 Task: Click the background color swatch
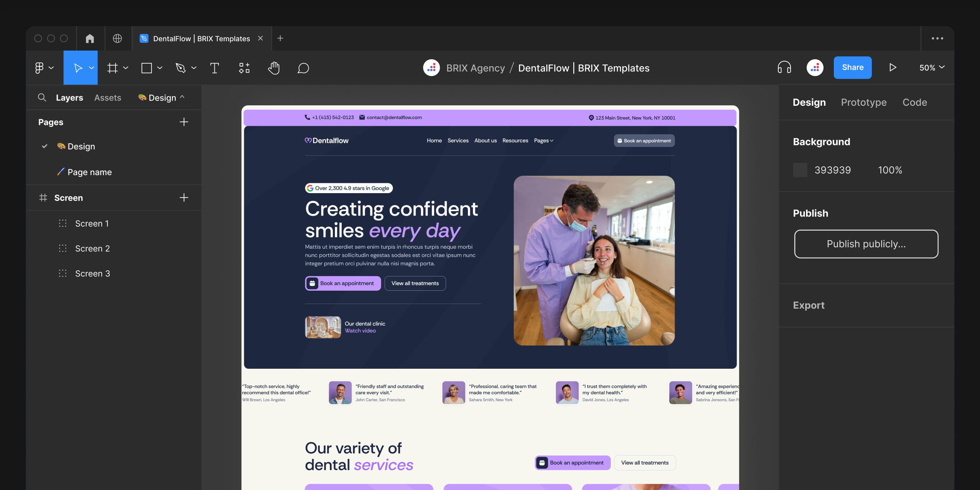800,170
